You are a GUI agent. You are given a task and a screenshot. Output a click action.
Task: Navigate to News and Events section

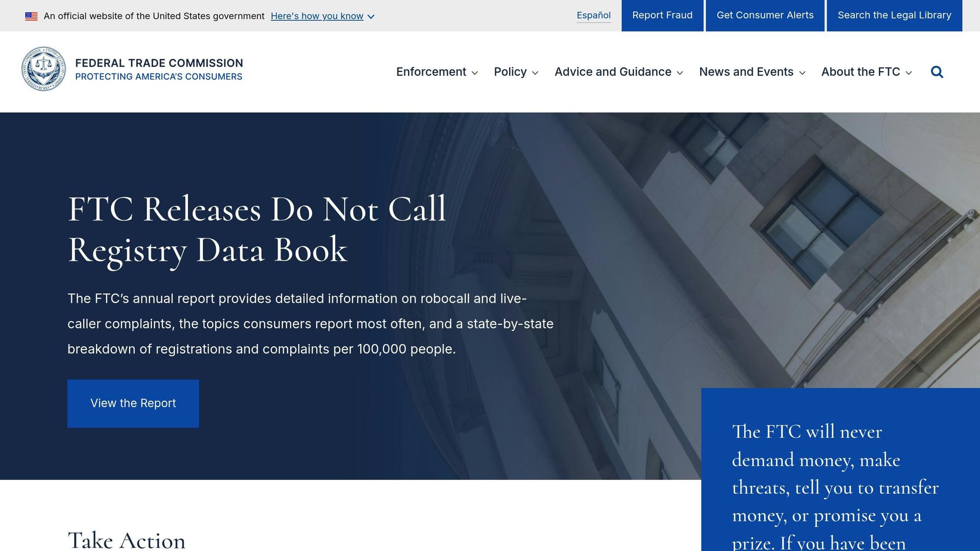(746, 72)
